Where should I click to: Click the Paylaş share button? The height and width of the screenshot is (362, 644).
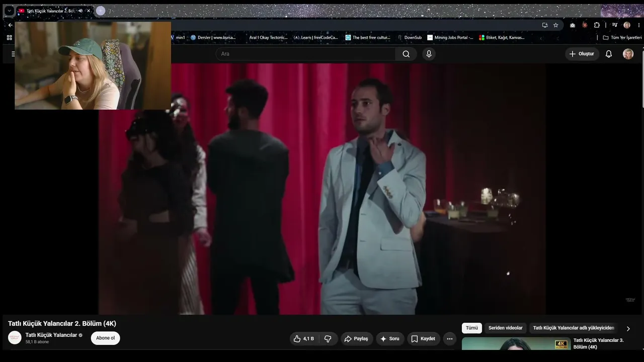[x=357, y=339]
